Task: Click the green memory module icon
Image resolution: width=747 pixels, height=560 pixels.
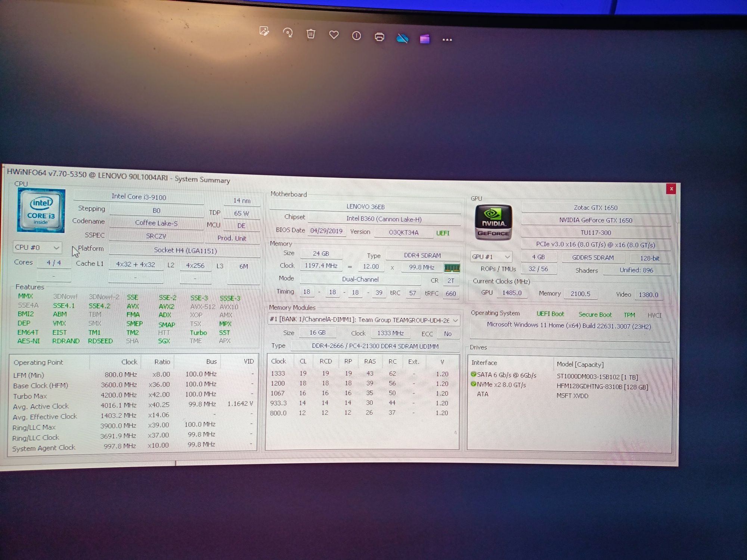Action: (x=452, y=268)
